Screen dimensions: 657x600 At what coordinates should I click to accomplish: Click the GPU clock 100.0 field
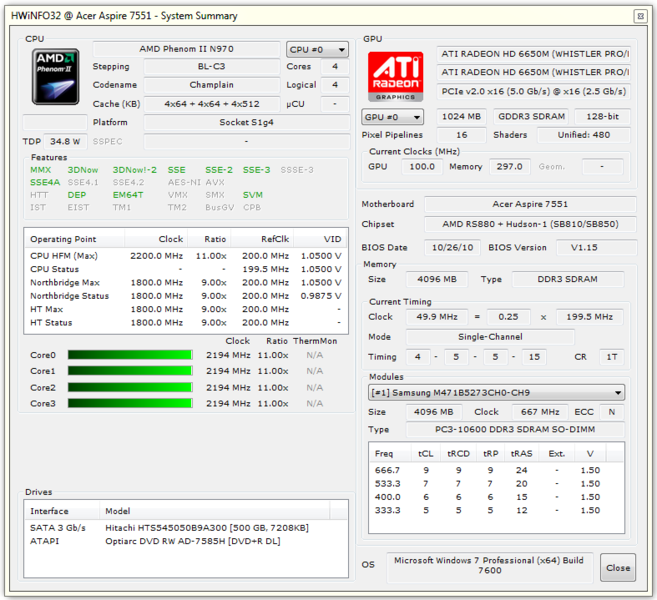pos(422,167)
